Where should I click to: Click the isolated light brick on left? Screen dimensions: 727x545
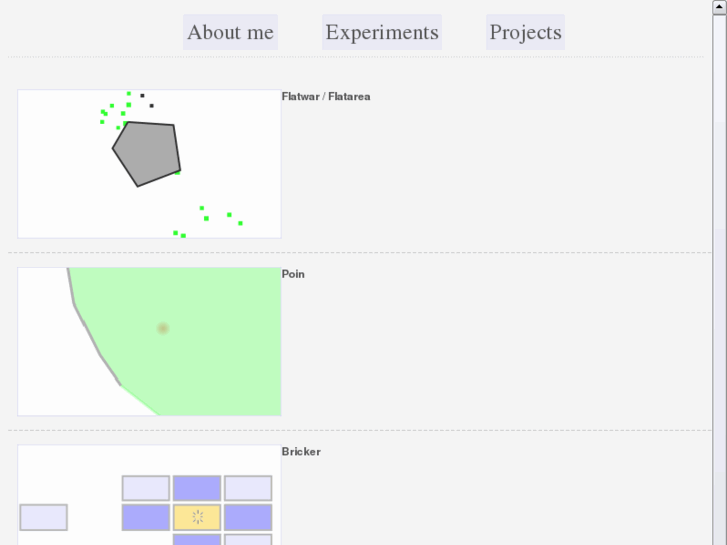(43, 517)
